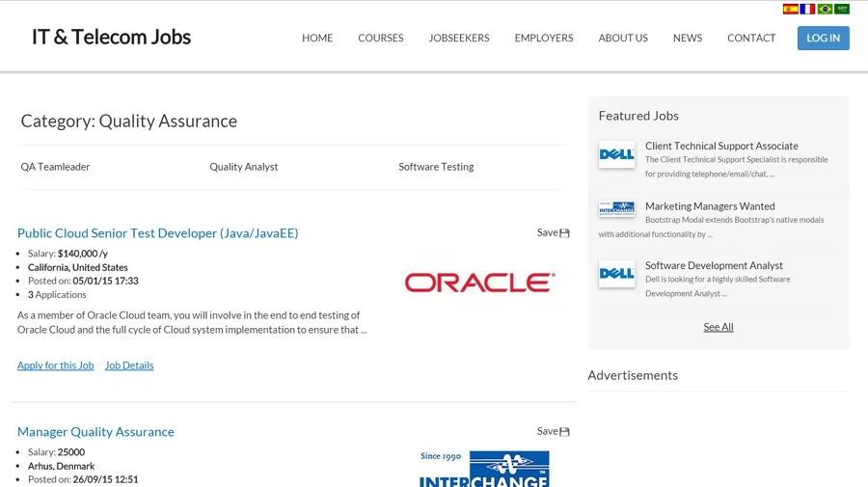Click Dell logo beside Client Technical Support Associate
868x487 pixels.
(x=616, y=154)
